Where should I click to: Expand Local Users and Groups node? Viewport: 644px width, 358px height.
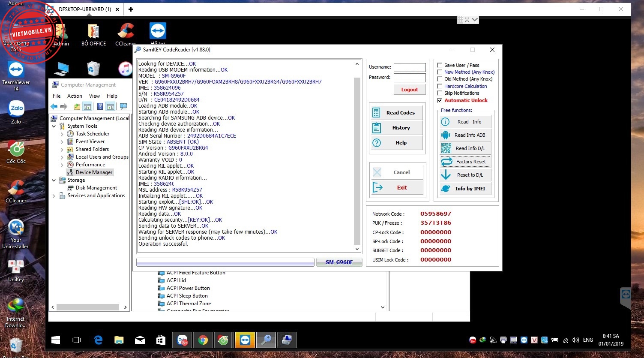tap(62, 157)
